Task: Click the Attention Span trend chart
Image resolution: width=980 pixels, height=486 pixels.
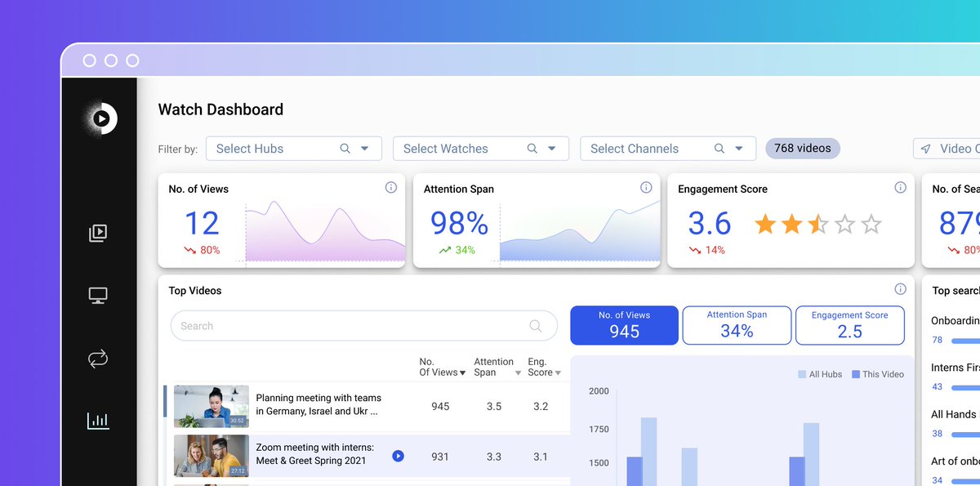Action: pyautogui.click(x=580, y=231)
